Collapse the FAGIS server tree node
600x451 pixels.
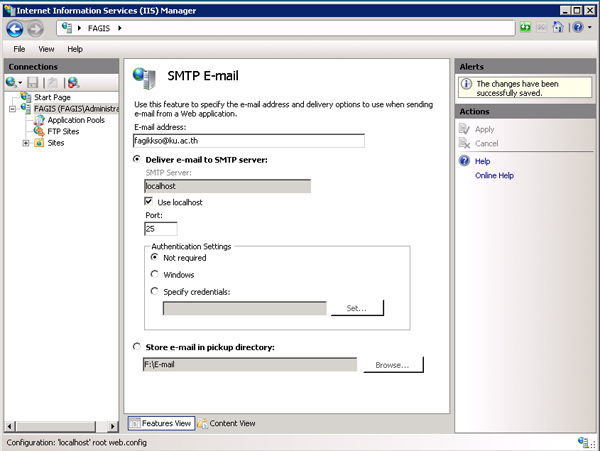12,109
